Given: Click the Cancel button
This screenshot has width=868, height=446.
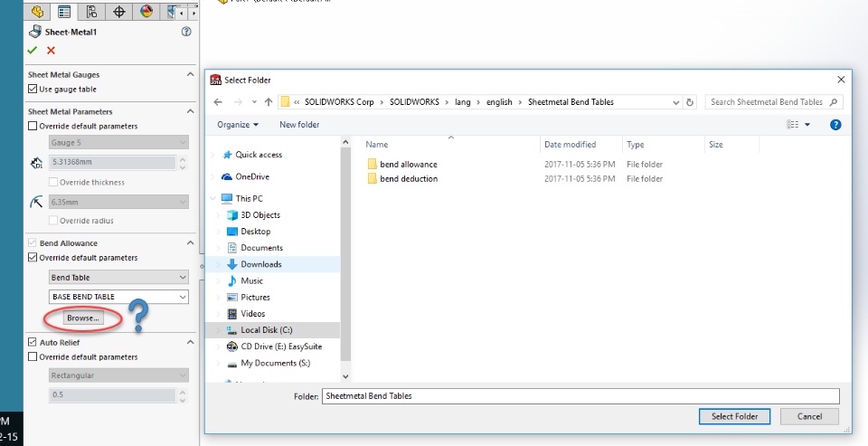Looking at the screenshot, I should tap(809, 417).
